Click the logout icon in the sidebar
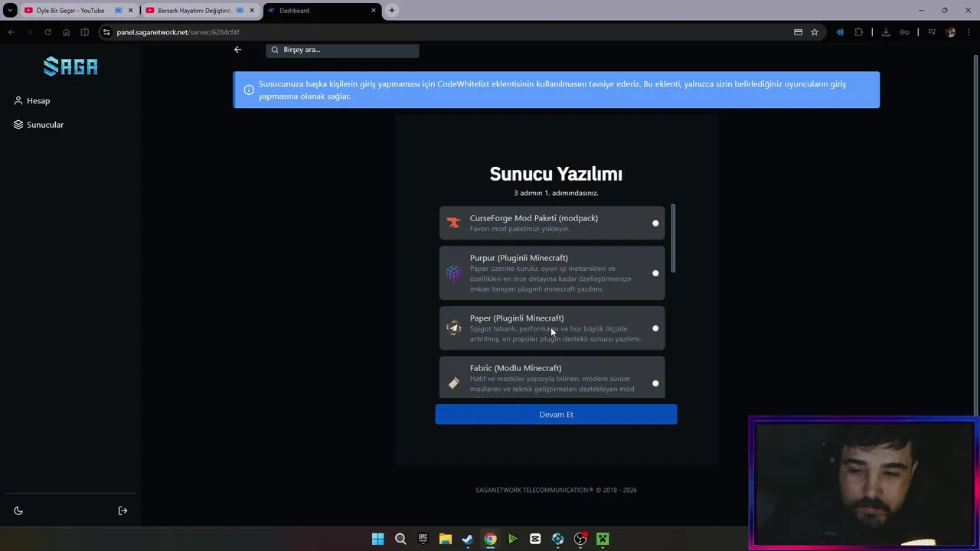 coord(122,510)
